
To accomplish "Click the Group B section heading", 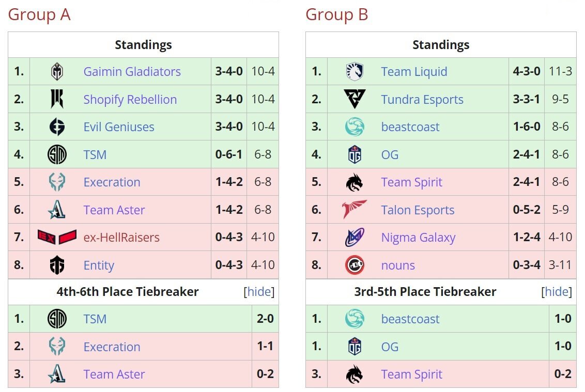I will point(336,14).
